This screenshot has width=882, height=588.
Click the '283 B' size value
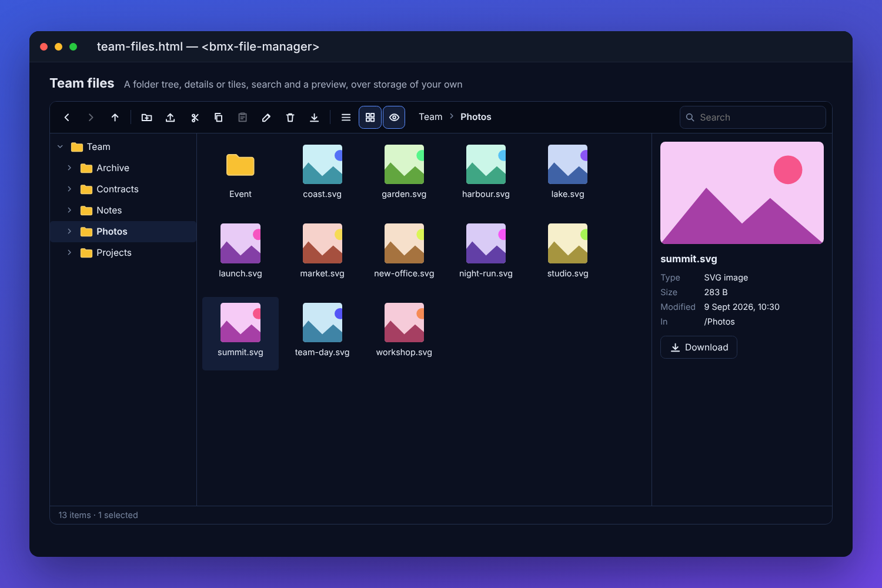pos(716,292)
